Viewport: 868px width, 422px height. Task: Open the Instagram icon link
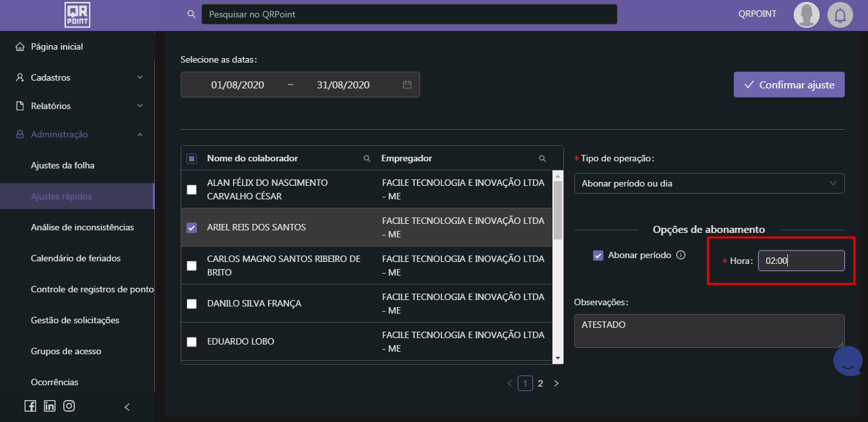click(69, 406)
